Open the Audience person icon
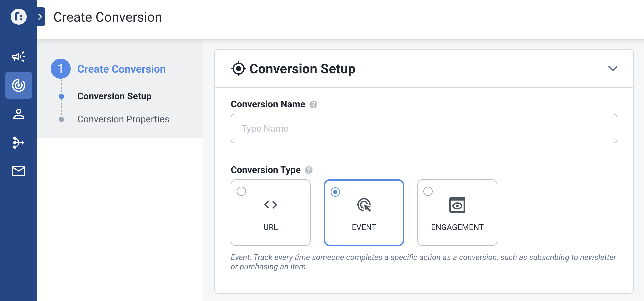 pyautogui.click(x=19, y=114)
